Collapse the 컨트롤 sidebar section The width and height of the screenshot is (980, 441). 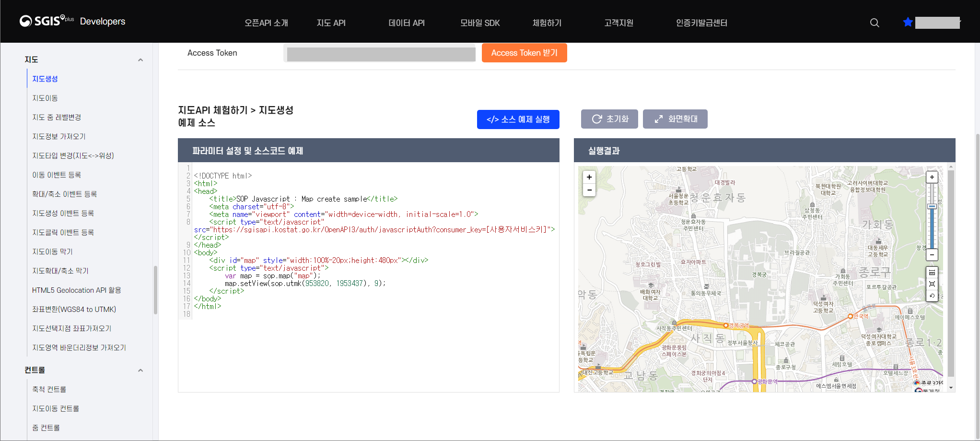(140, 370)
